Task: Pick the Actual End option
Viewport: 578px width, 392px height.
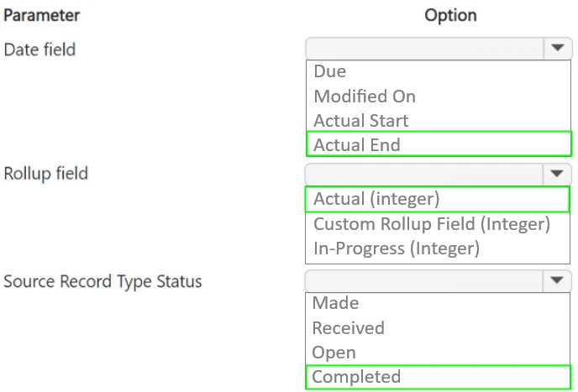Action: point(357,144)
